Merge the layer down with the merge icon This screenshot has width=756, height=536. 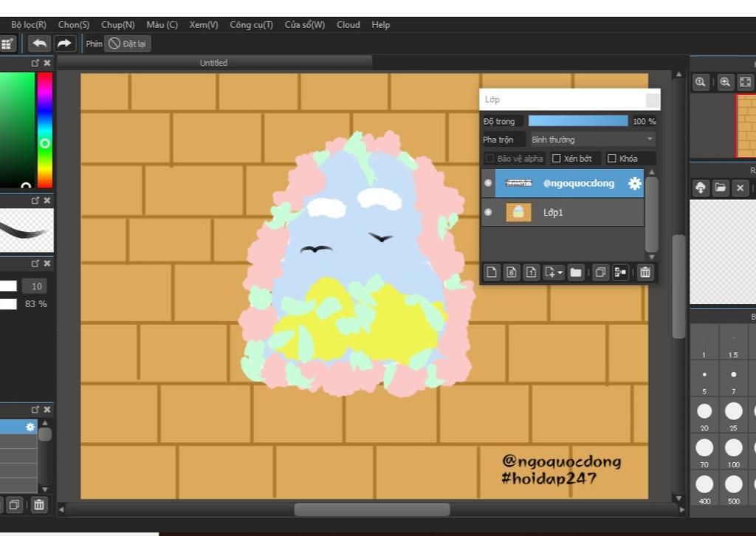coord(620,272)
